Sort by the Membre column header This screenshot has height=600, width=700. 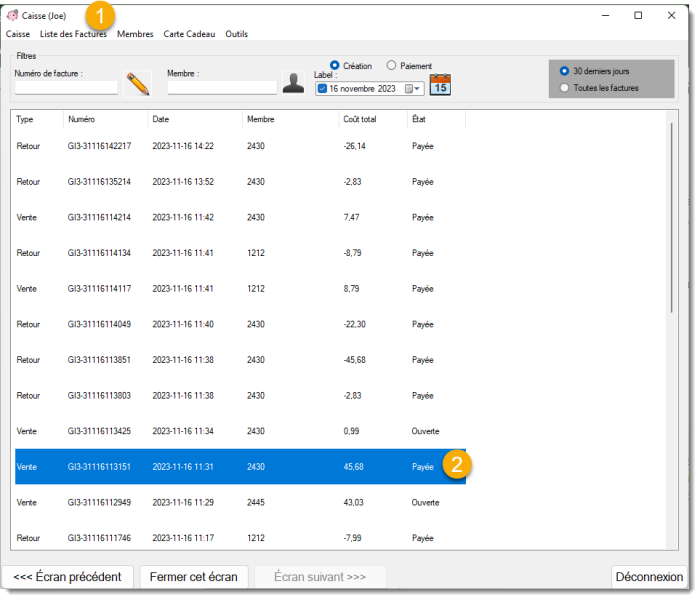261,119
